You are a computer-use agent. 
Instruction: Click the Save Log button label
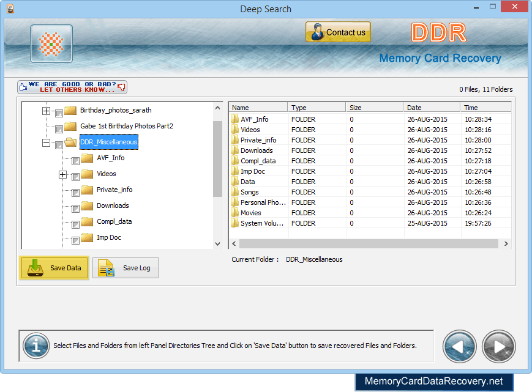[137, 268]
